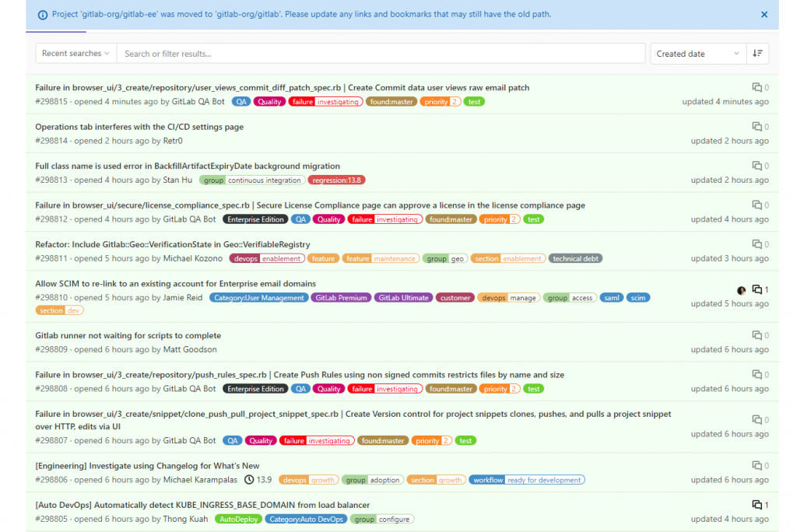Click the AutoDeploy label

(238, 520)
